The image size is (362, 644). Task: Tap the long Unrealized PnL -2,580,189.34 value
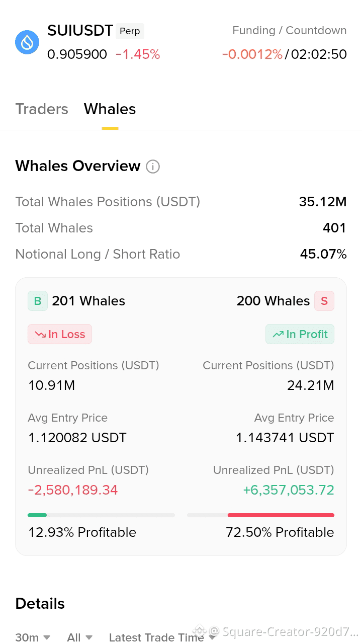73,490
